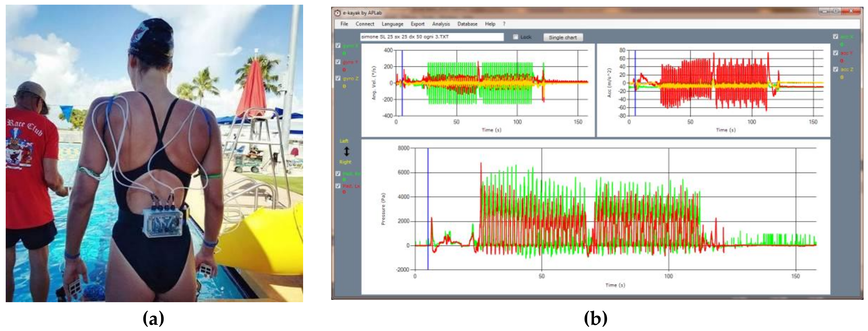Click the Left/Right swap arrow icon
The width and height of the screenshot is (868, 331).
pos(346,152)
